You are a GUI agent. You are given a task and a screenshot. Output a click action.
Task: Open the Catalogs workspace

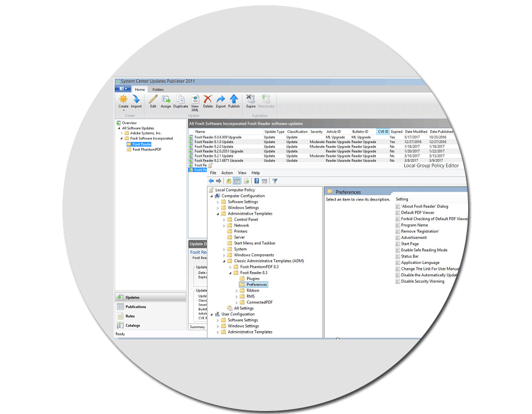(x=132, y=325)
